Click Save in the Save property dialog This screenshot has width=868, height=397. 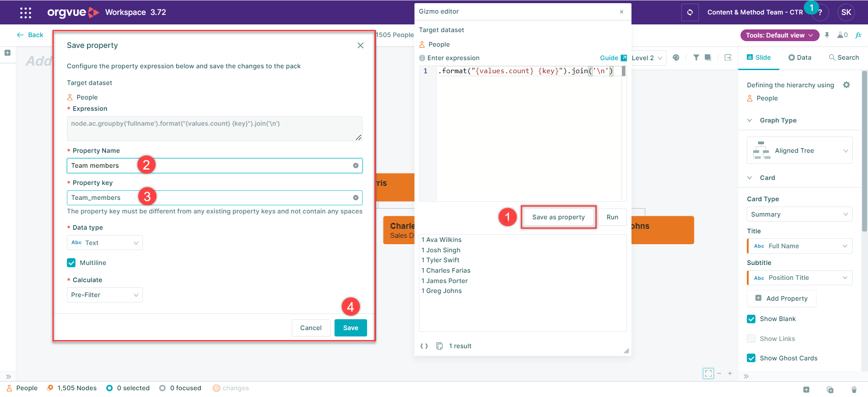[351, 328]
